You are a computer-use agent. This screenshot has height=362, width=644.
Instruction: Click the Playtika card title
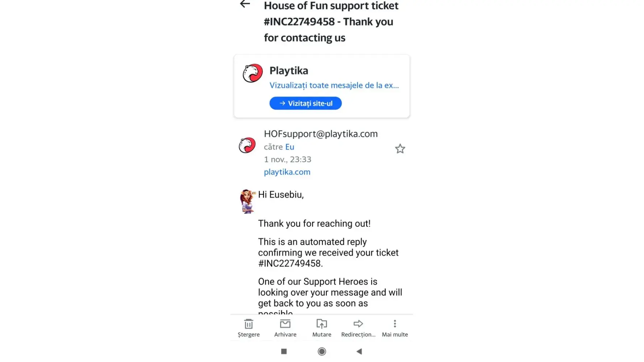click(289, 71)
